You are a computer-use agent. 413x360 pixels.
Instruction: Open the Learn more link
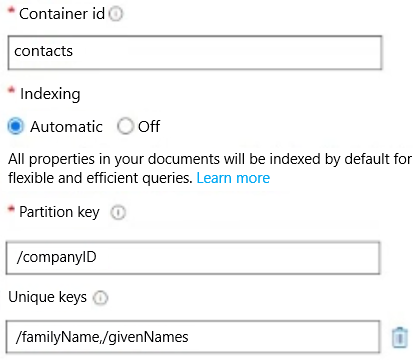pyautogui.click(x=233, y=178)
